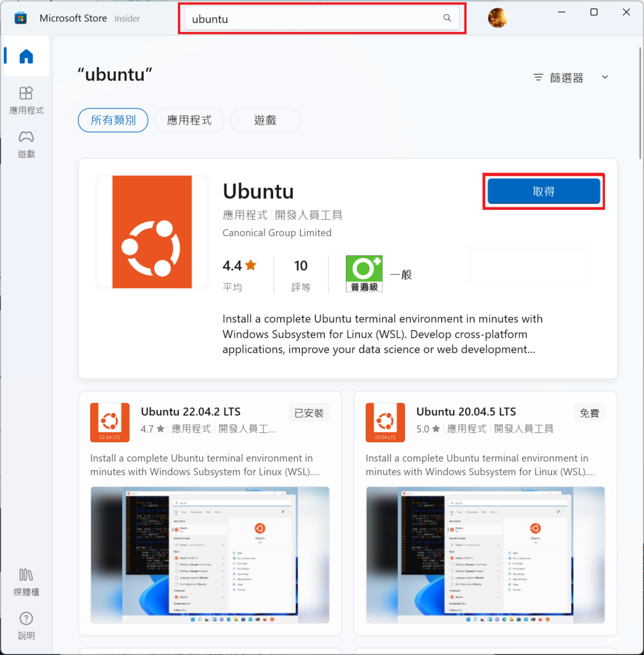Click the Ubuntu 22.04.2 LTS title
Viewport: 644px width, 655px height.
(191, 411)
